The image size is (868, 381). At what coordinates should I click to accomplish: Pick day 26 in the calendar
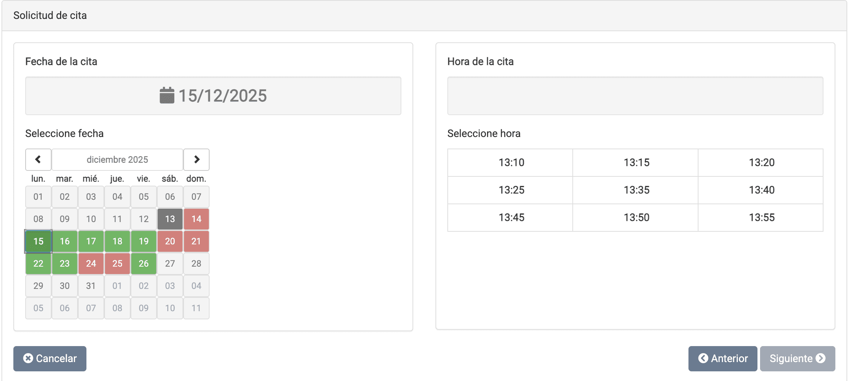point(144,264)
